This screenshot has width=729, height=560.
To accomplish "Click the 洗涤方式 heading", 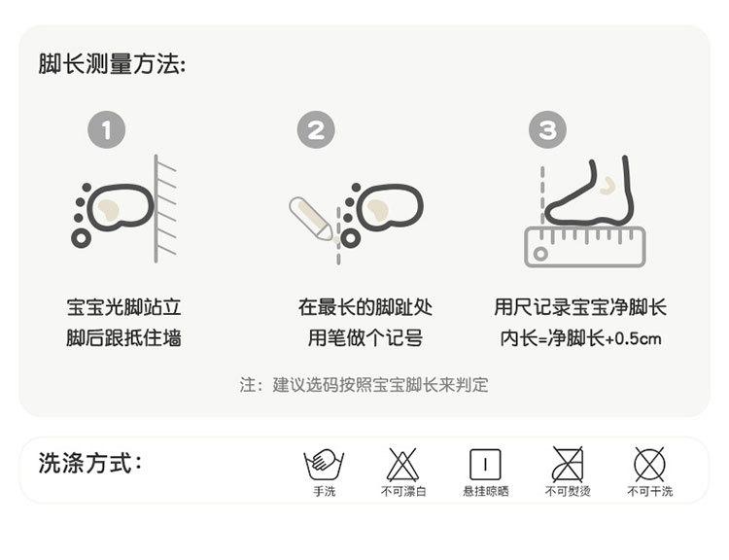I will tap(89, 463).
